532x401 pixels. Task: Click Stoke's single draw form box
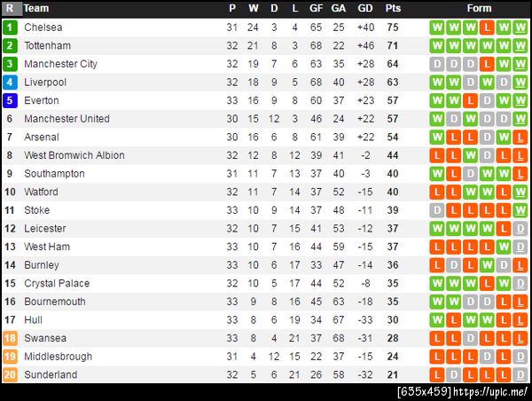click(436, 210)
